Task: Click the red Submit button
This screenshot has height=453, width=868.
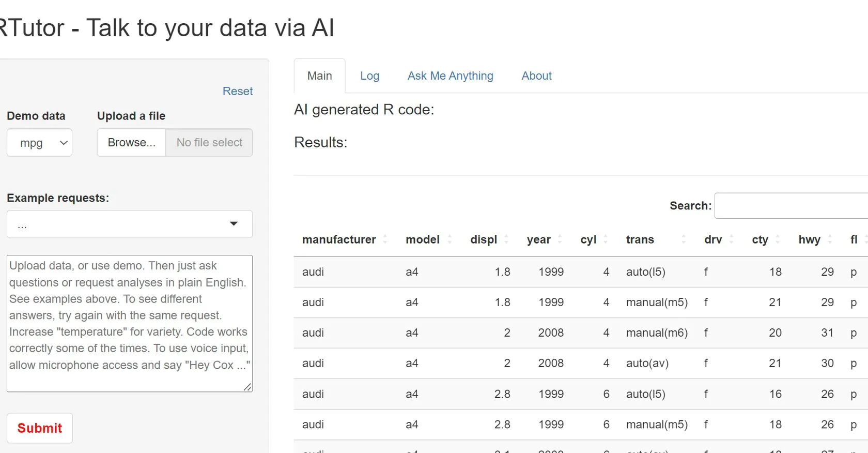Action: (40, 428)
